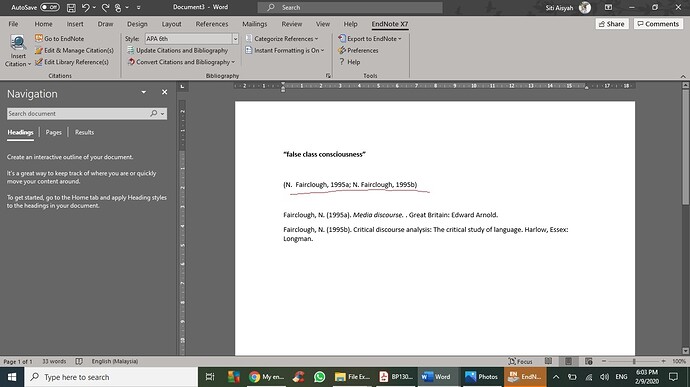Click the Search box in title bar
This screenshot has width=690, height=387.
350,7
